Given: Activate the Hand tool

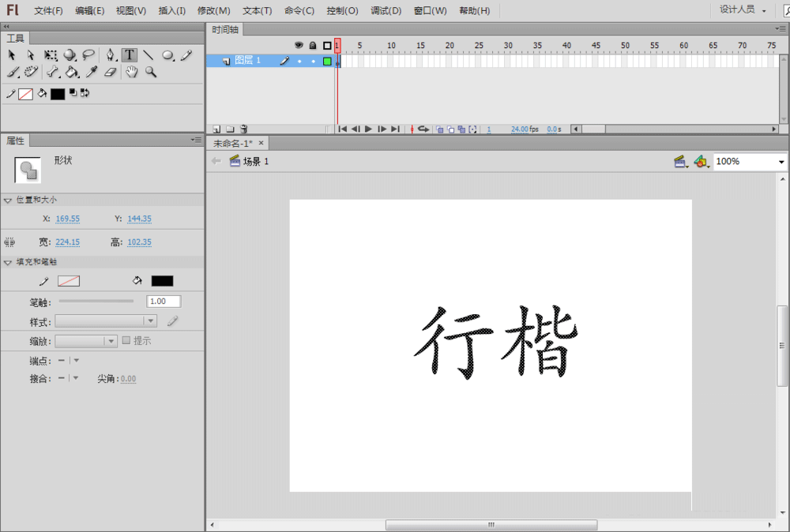Looking at the screenshot, I should tap(132, 73).
